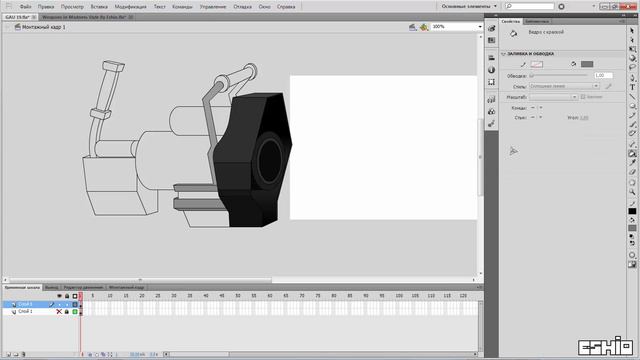The width and height of the screenshot is (640, 360).
Task: Select the Eyedropper tool
Action: point(632,162)
